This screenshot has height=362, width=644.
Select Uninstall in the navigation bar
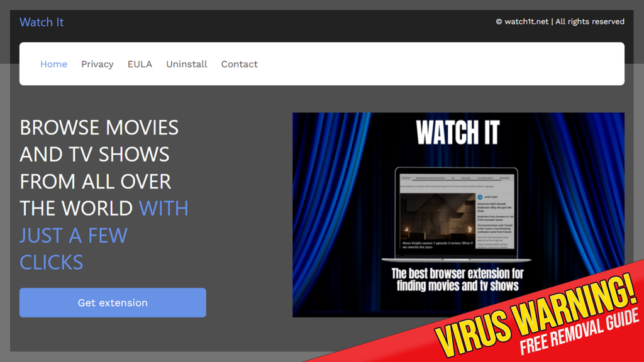tap(186, 64)
